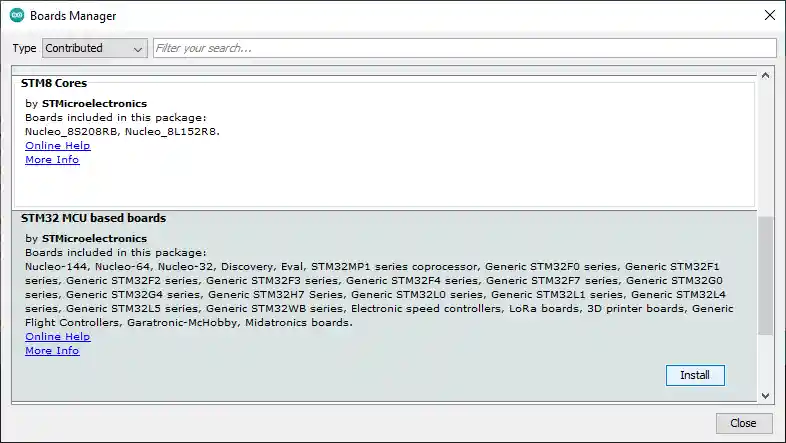Click the Type label beside the dropdown

[24, 48]
